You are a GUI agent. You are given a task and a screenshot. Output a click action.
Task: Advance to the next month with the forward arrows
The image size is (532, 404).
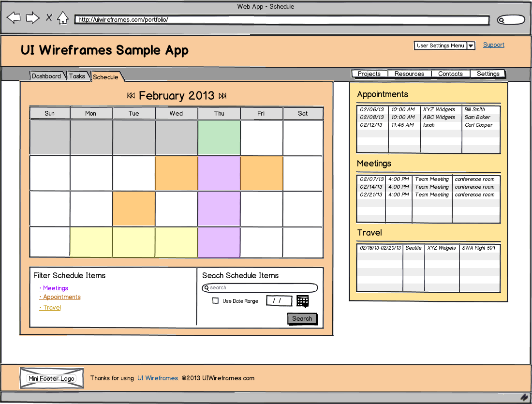[222, 96]
